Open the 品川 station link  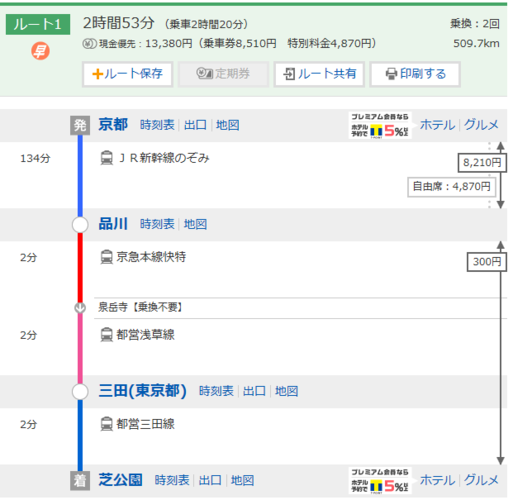click(113, 224)
